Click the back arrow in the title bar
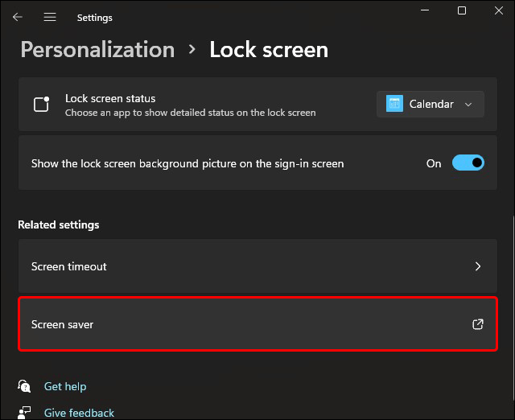The image size is (515, 420). pyautogui.click(x=18, y=17)
